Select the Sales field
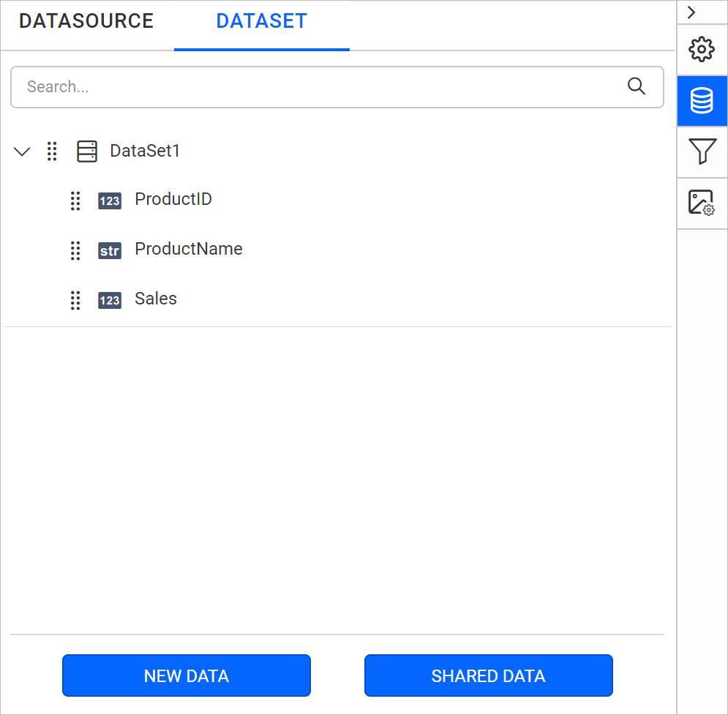 coord(156,299)
